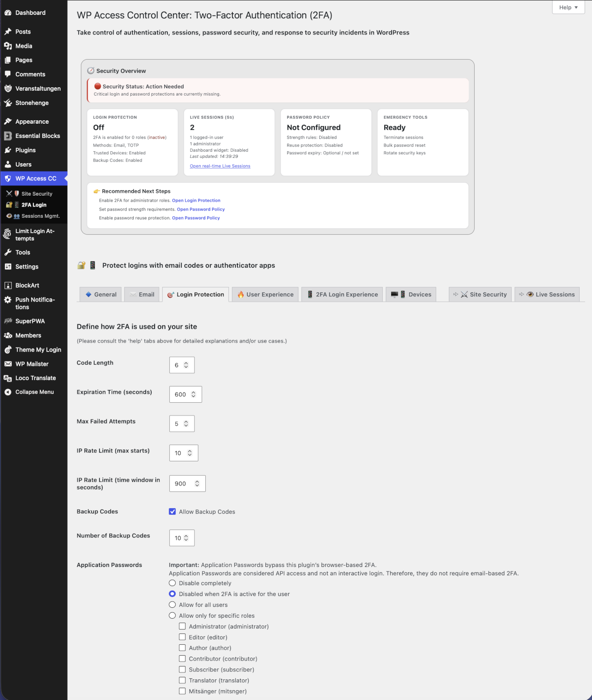Adjust the Code Length stepper arrows

coord(186,365)
